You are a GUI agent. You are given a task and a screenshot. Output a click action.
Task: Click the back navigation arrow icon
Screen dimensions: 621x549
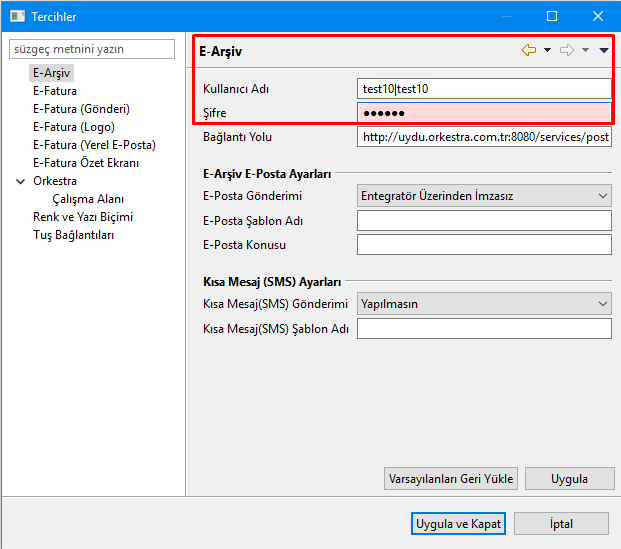pos(528,50)
